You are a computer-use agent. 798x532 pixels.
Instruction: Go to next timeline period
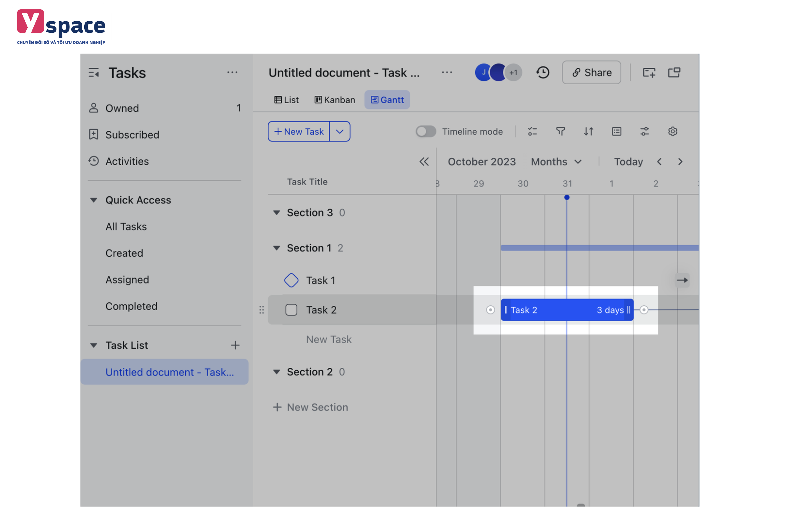680,161
